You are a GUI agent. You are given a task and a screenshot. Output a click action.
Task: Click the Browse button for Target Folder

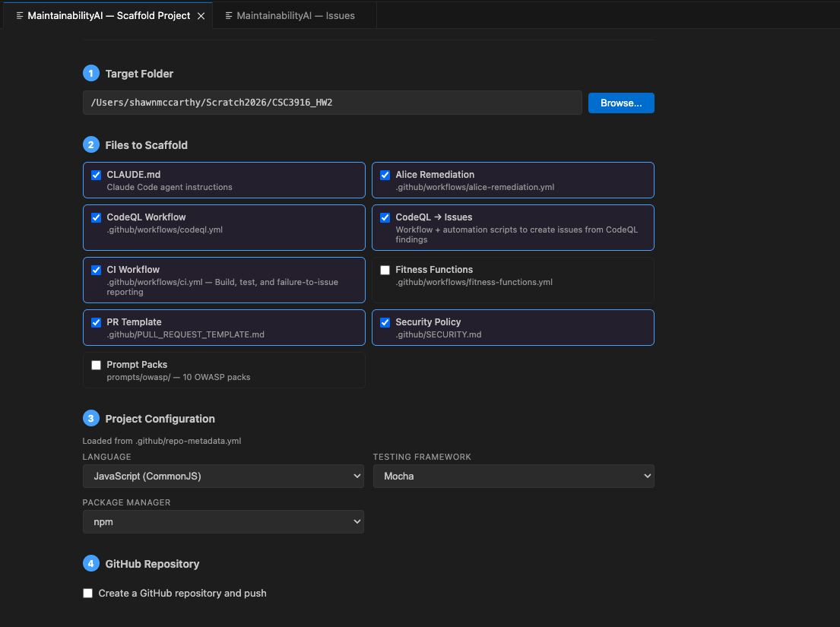620,103
